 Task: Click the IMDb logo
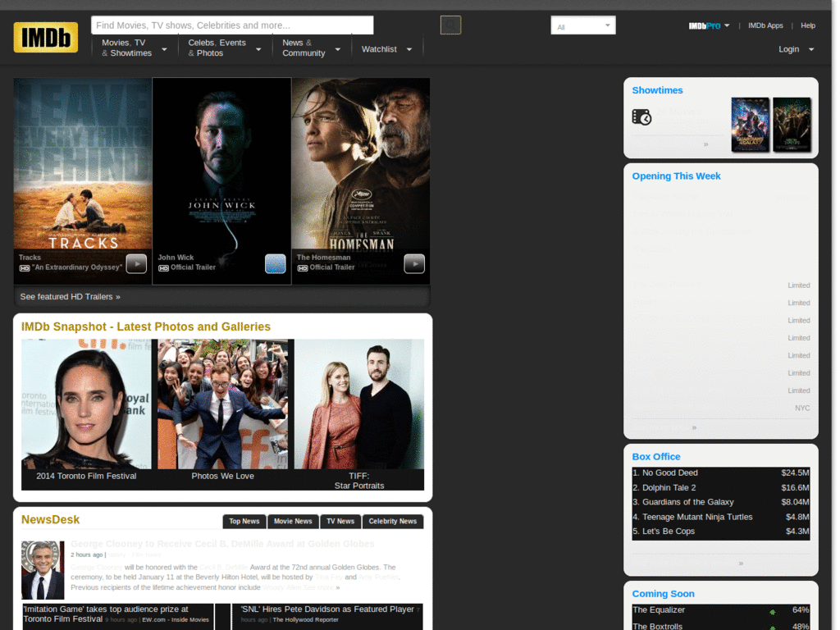coord(46,37)
